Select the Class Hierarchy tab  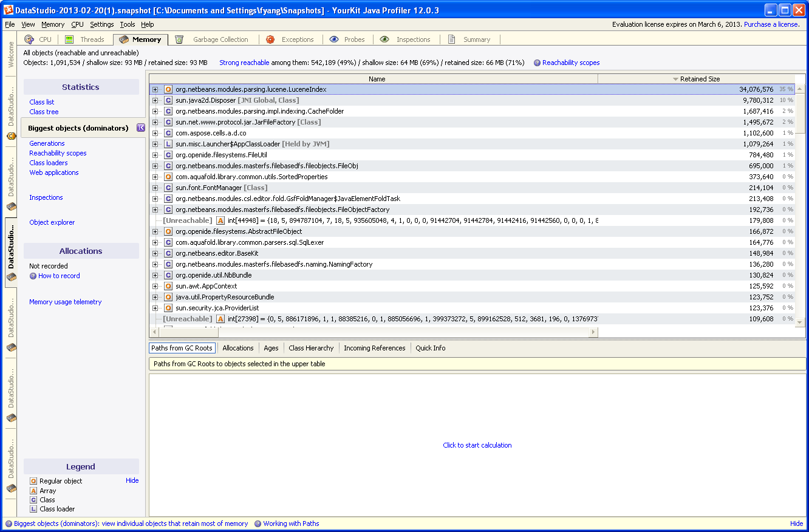(x=311, y=348)
